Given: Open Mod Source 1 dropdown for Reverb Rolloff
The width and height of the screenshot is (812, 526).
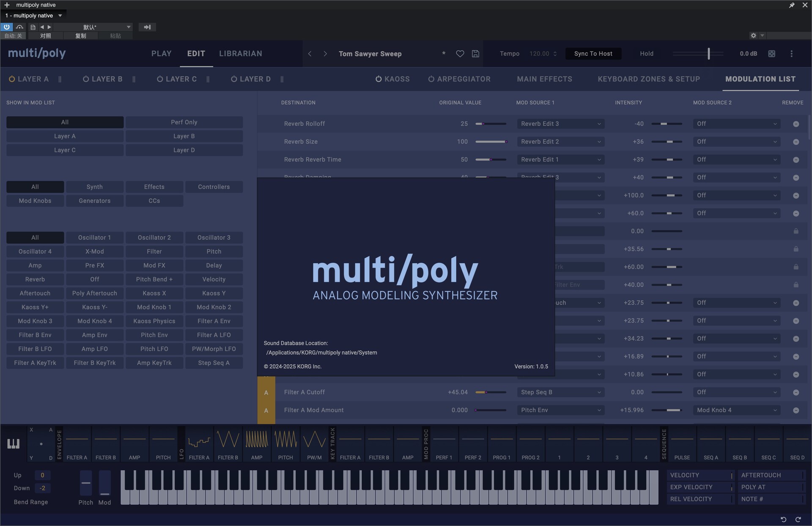Looking at the screenshot, I should point(560,124).
